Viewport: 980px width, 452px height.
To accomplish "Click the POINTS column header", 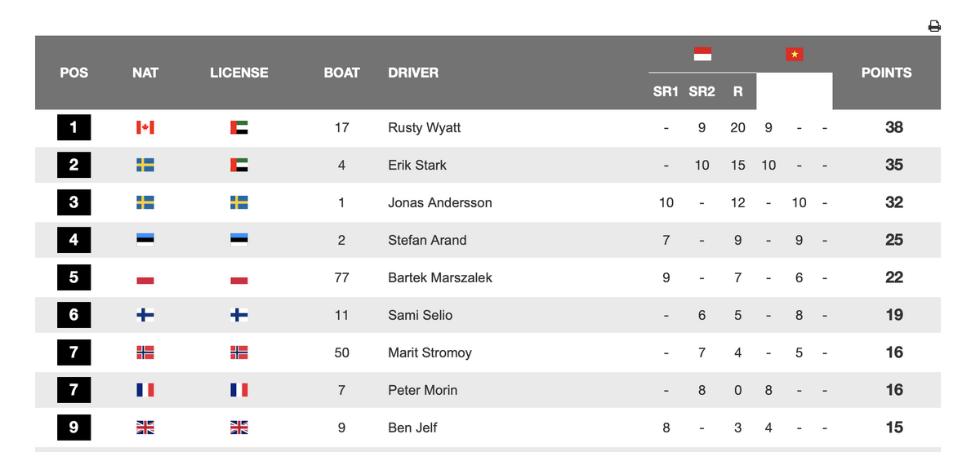I will [x=886, y=73].
